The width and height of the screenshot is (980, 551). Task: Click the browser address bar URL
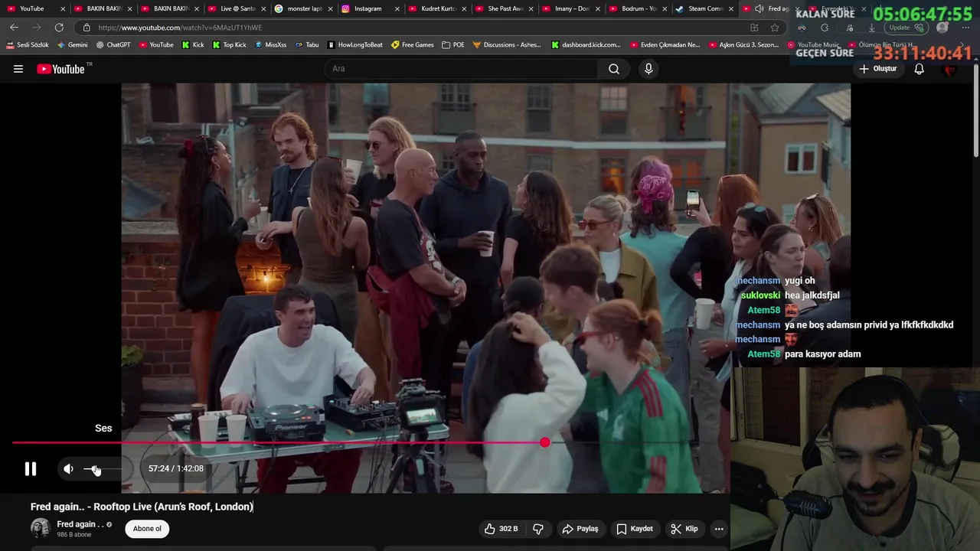pyautogui.click(x=180, y=28)
